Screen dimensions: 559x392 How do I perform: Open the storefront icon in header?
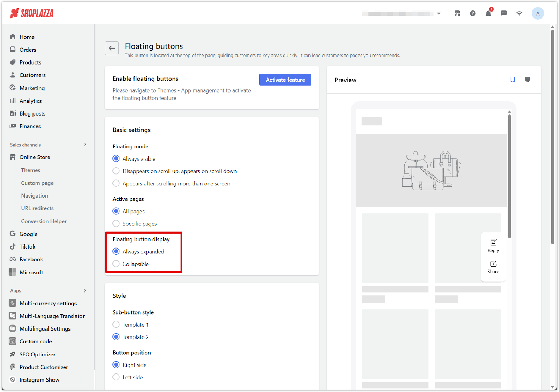[457, 14]
